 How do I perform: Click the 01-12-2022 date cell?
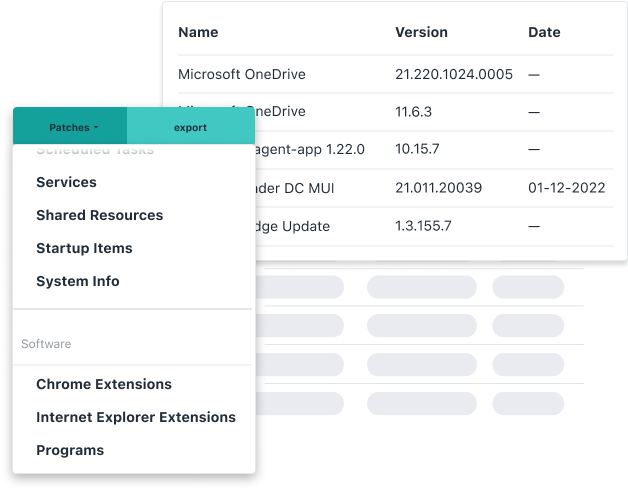click(566, 187)
